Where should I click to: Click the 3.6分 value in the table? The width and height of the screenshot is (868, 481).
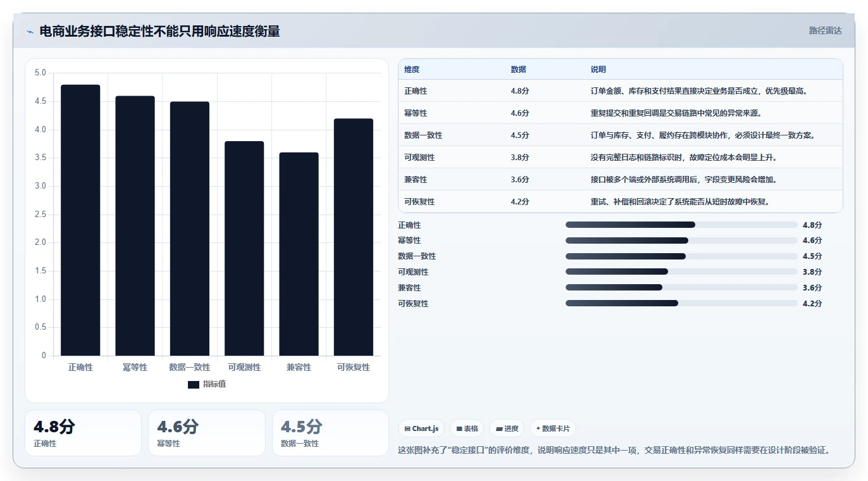[520, 180]
